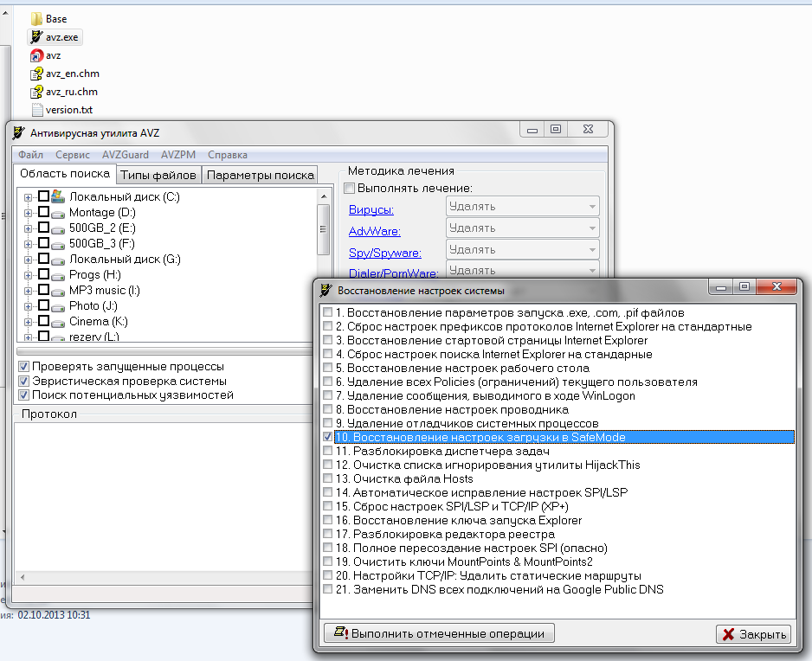Enable the Выполнять лечение checkbox
This screenshot has width=812, height=661.
coord(350,188)
